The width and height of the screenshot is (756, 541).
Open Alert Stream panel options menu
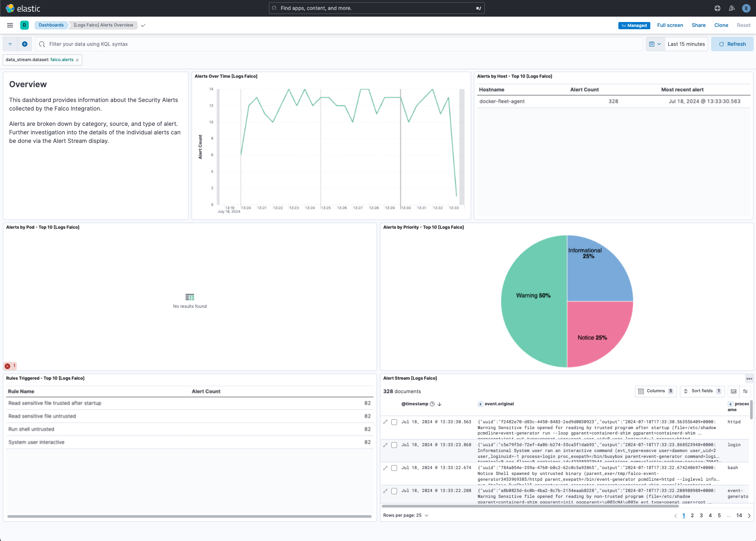point(749,378)
